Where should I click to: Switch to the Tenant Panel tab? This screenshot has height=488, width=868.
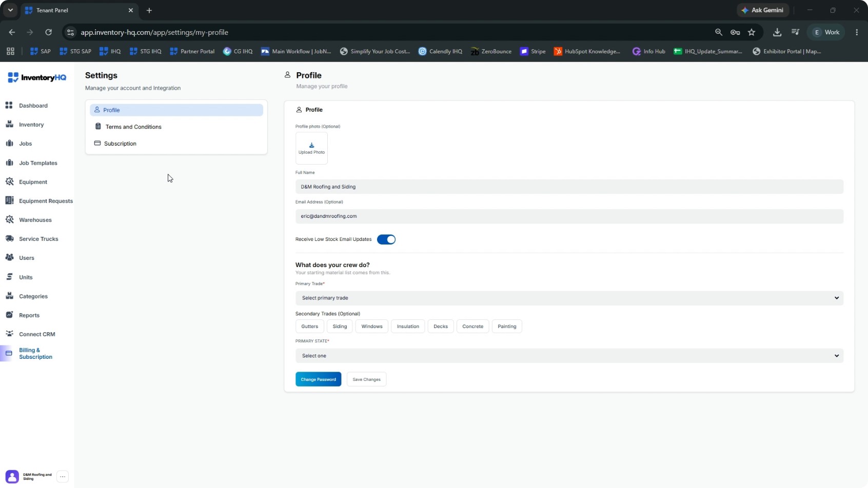[78, 10]
